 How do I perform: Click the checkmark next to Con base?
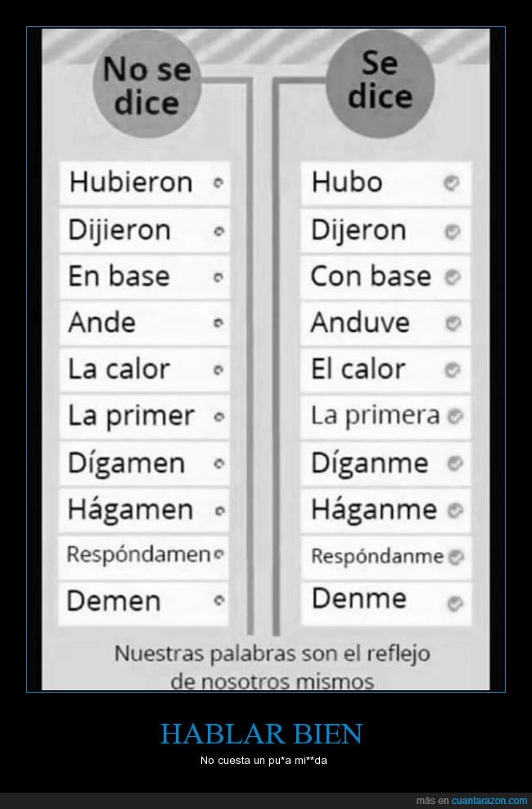[x=452, y=278]
